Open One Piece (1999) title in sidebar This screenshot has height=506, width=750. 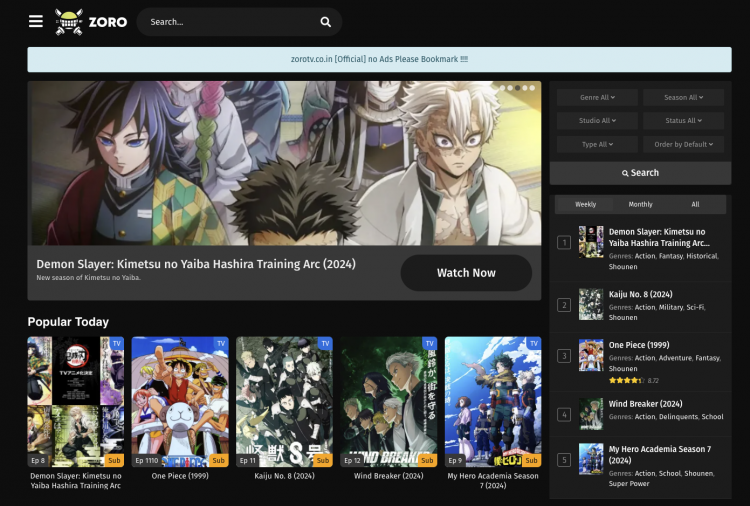pyautogui.click(x=639, y=345)
